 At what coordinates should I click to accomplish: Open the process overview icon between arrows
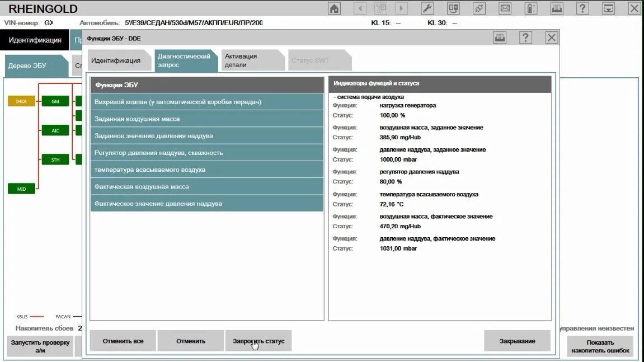(x=380, y=8)
